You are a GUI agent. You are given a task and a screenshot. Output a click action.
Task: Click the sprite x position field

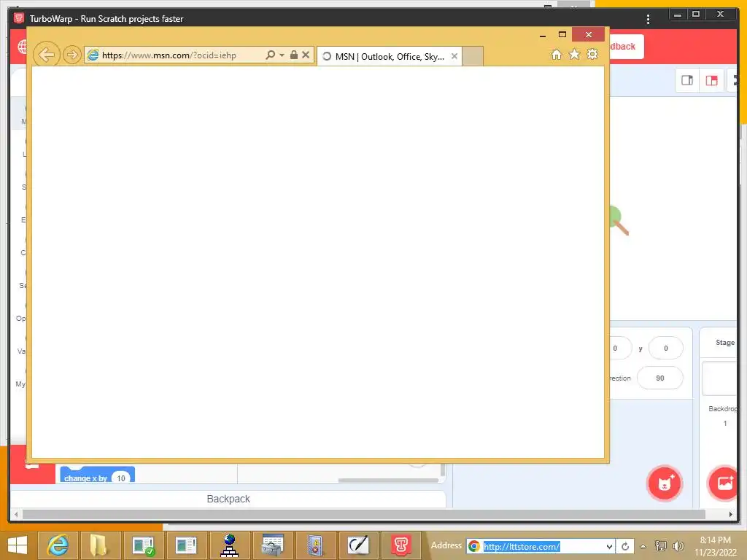[620, 348]
